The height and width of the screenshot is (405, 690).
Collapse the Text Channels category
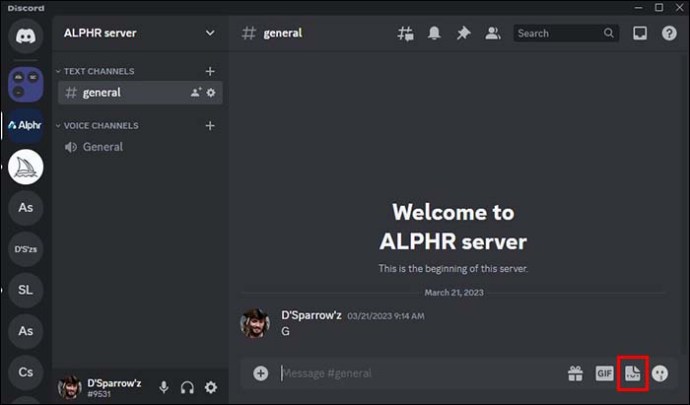click(x=98, y=72)
